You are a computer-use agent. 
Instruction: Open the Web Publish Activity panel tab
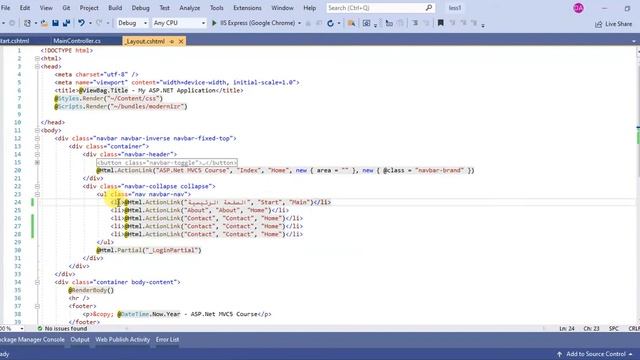click(122, 340)
